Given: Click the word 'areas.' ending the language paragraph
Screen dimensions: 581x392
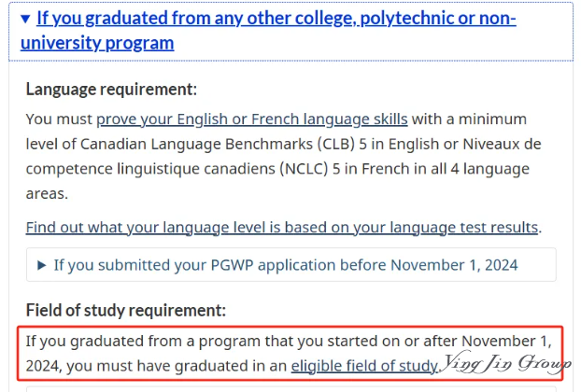Looking at the screenshot, I should [x=47, y=193].
